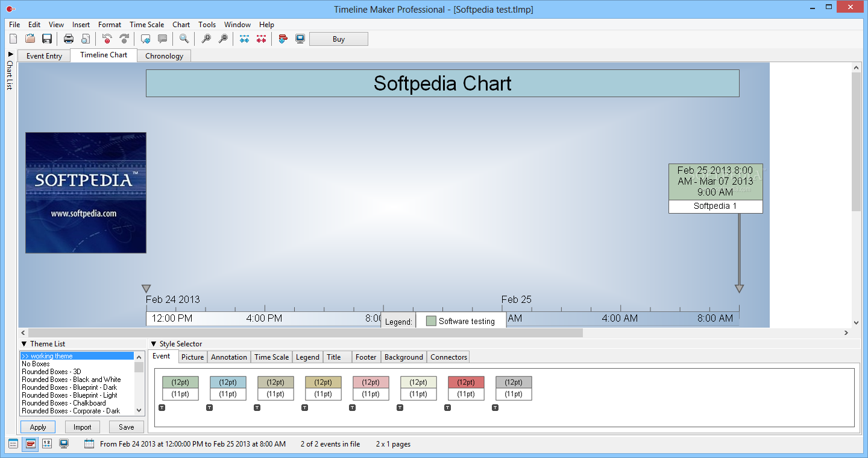Click the Zoom Out icon
The width and height of the screenshot is (868, 458).
click(223, 39)
